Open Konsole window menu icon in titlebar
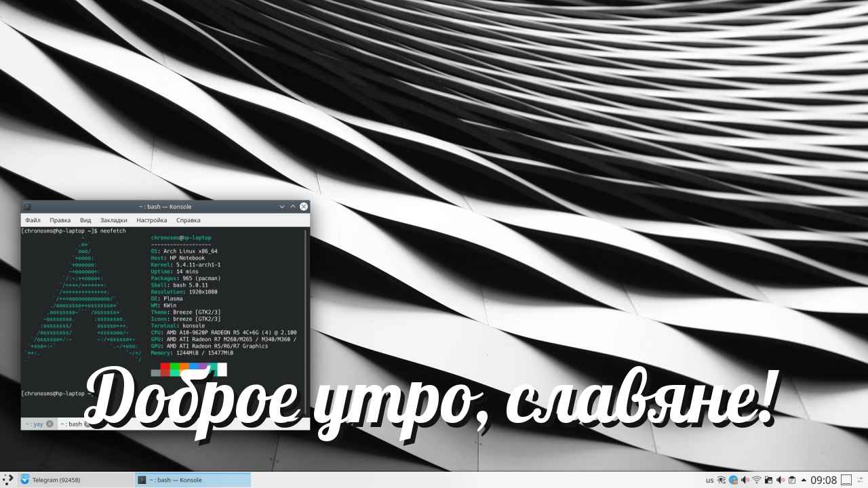The image size is (868, 488). pos(27,206)
